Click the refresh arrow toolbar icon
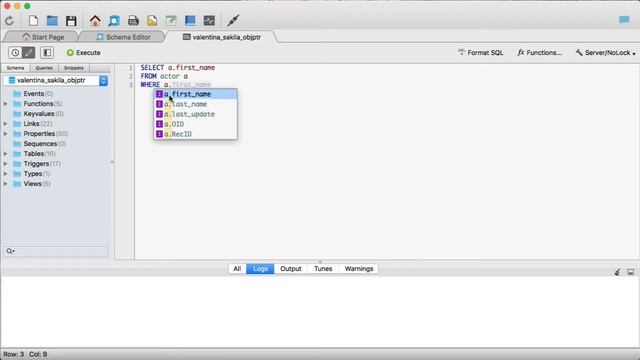 (x=9, y=21)
